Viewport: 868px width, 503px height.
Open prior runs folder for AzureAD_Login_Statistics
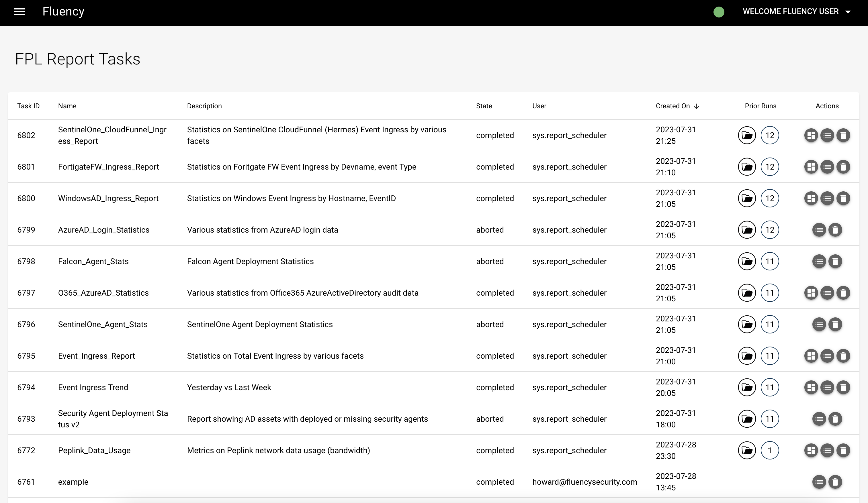(x=747, y=230)
